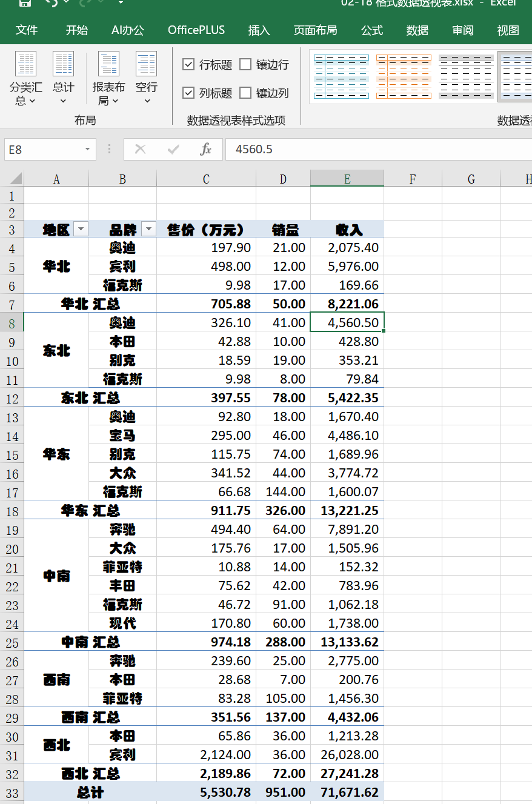This screenshot has height=804, width=532.
Task: Click the formula bar confirm checkmark icon
Action: pos(173,149)
